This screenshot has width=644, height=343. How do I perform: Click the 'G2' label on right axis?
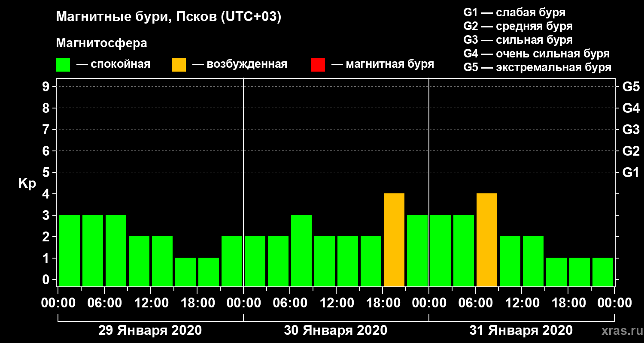point(631,151)
